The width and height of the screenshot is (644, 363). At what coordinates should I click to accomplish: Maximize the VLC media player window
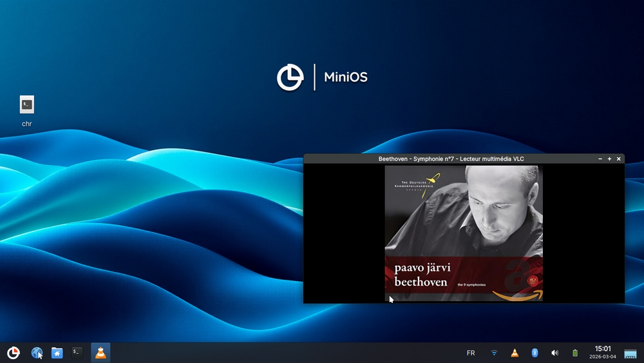pyautogui.click(x=609, y=159)
